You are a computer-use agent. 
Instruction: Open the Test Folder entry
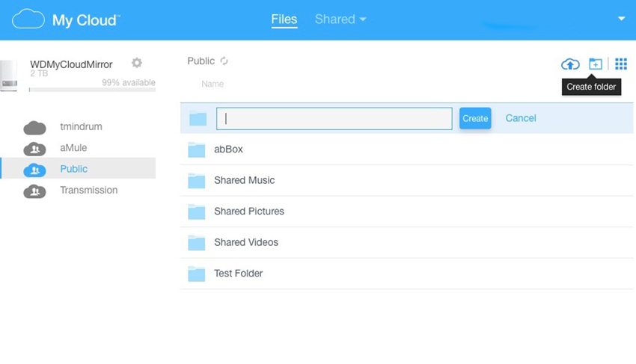click(x=239, y=274)
